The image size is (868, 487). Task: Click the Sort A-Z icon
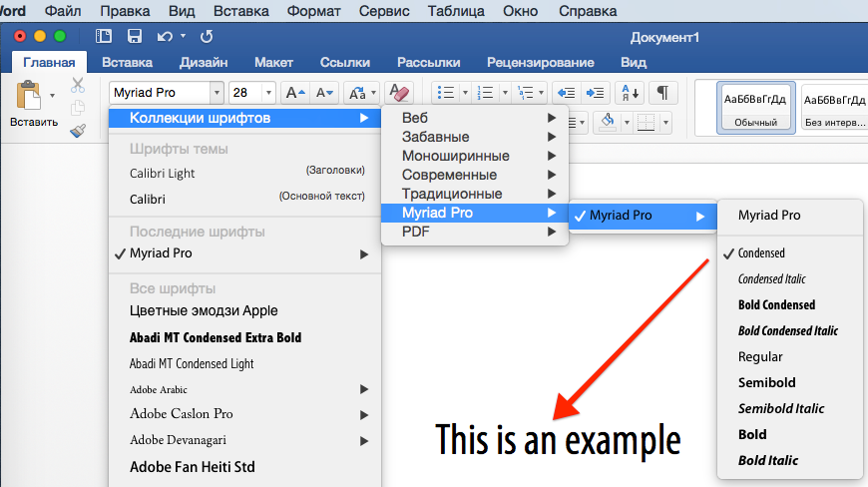tap(630, 93)
